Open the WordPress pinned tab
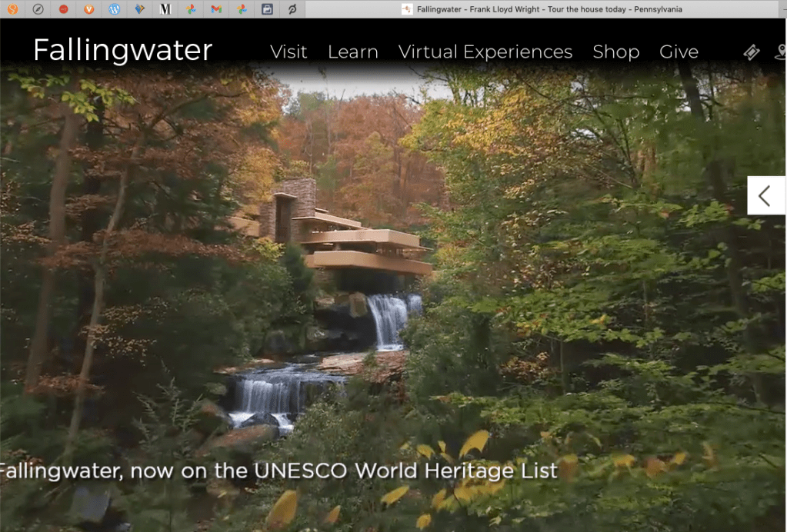The image size is (787, 532). point(115,9)
